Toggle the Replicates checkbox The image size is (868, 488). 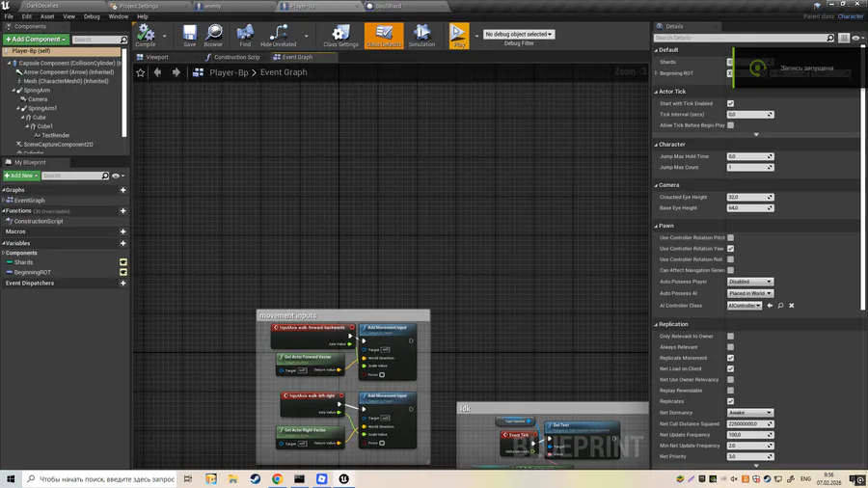(x=731, y=402)
